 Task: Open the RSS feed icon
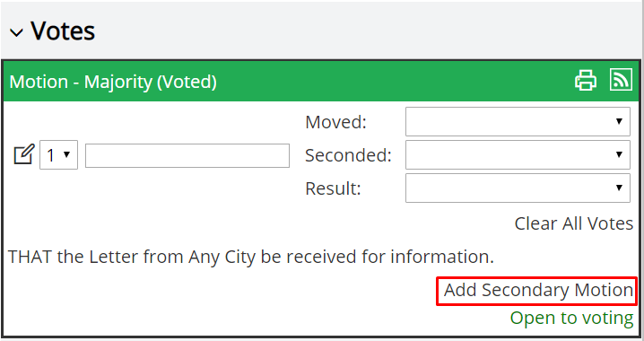pyautogui.click(x=621, y=79)
